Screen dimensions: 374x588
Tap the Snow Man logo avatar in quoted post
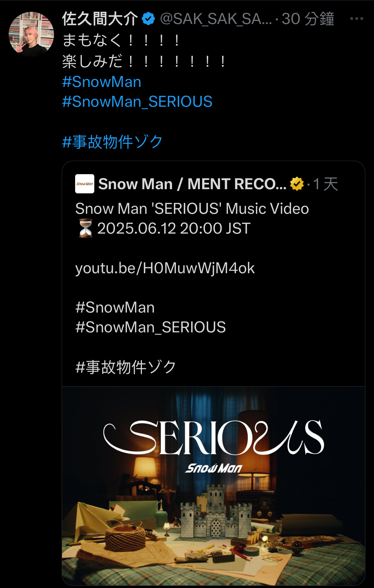click(85, 184)
